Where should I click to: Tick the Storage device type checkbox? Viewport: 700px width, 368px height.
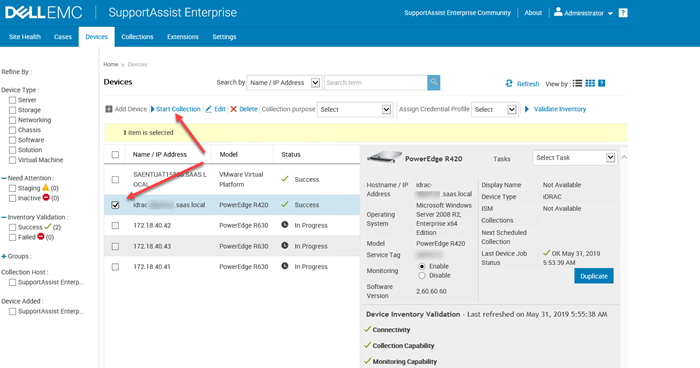click(12, 110)
